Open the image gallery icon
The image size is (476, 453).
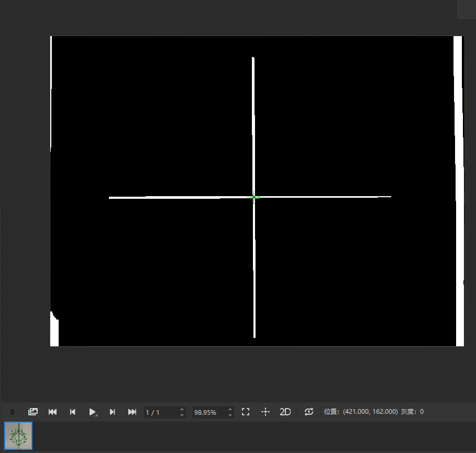(x=33, y=412)
